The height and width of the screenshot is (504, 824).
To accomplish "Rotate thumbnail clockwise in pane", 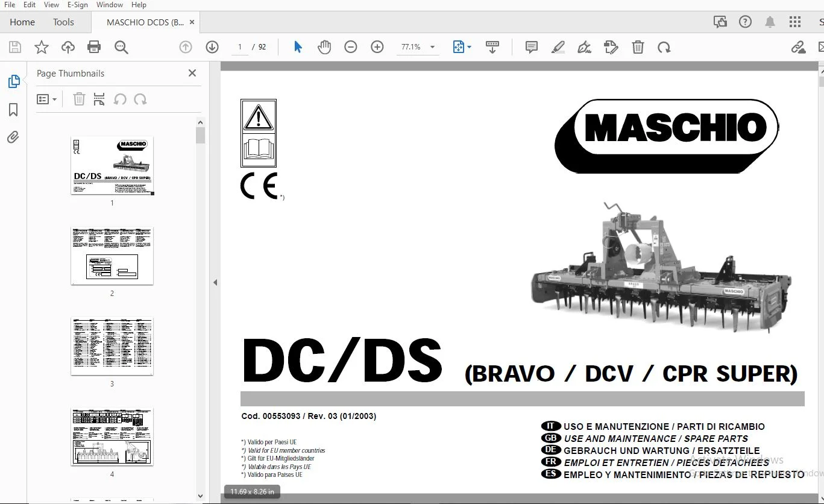I will [140, 99].
